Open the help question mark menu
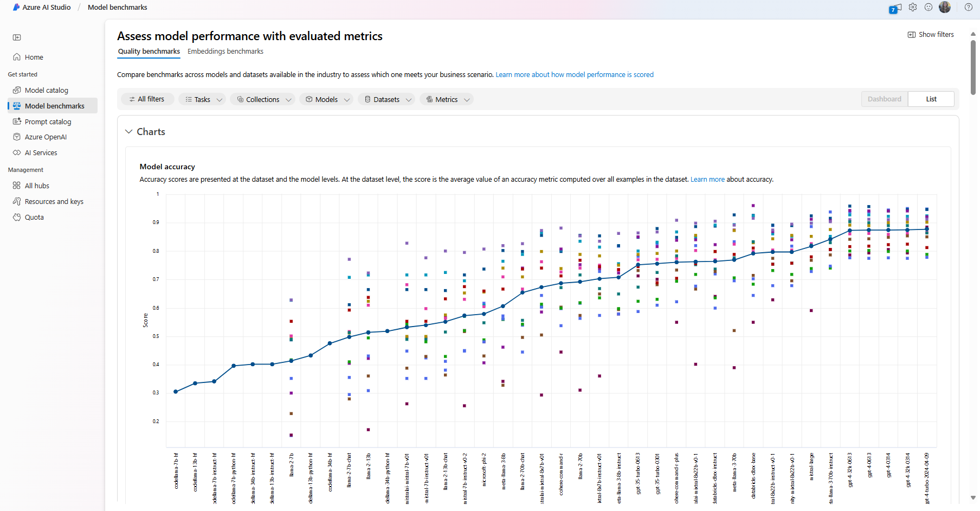 click(x=969, y=7)
